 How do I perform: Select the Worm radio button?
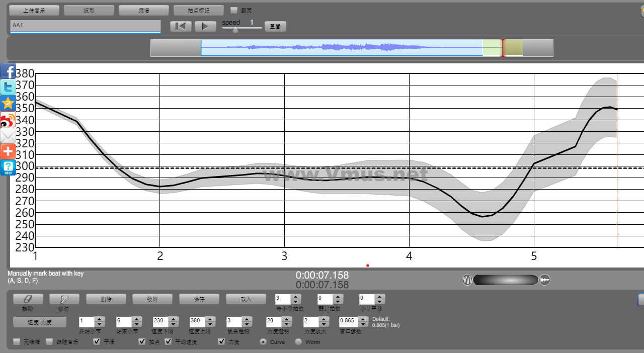pos(298,342)
